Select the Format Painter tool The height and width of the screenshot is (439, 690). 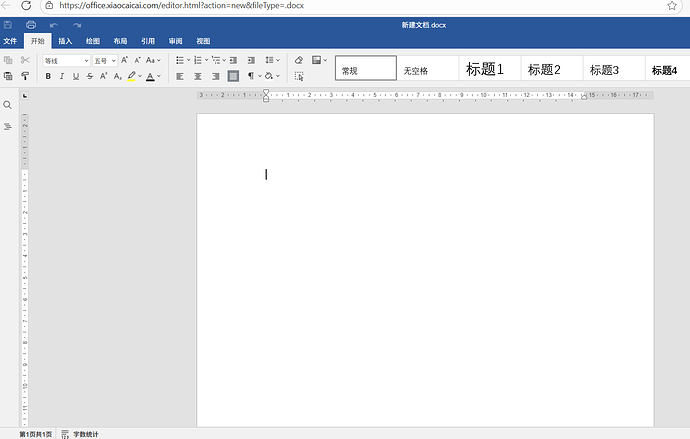click(25, 76)
